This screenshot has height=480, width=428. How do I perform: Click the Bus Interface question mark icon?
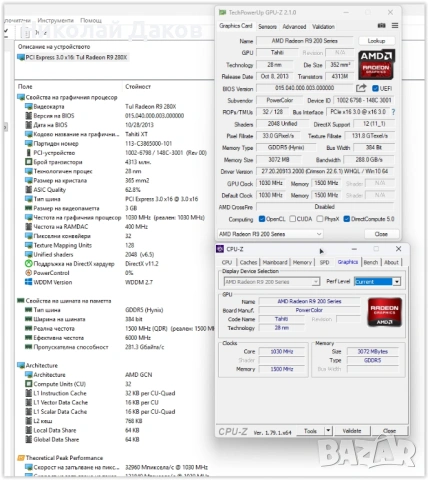click(393, 112)
